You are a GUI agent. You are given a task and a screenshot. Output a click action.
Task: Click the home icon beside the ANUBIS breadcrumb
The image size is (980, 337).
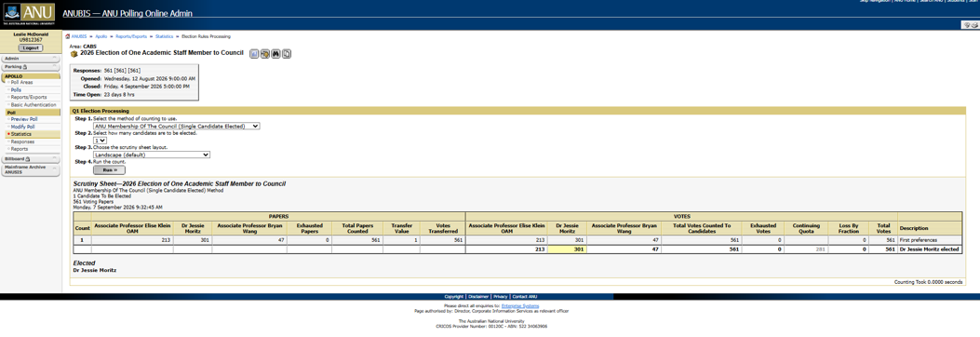tap(68, 37)
